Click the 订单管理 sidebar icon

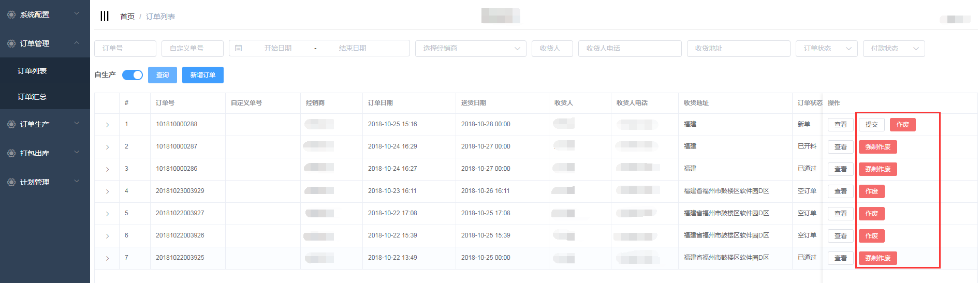coord(11,43)
